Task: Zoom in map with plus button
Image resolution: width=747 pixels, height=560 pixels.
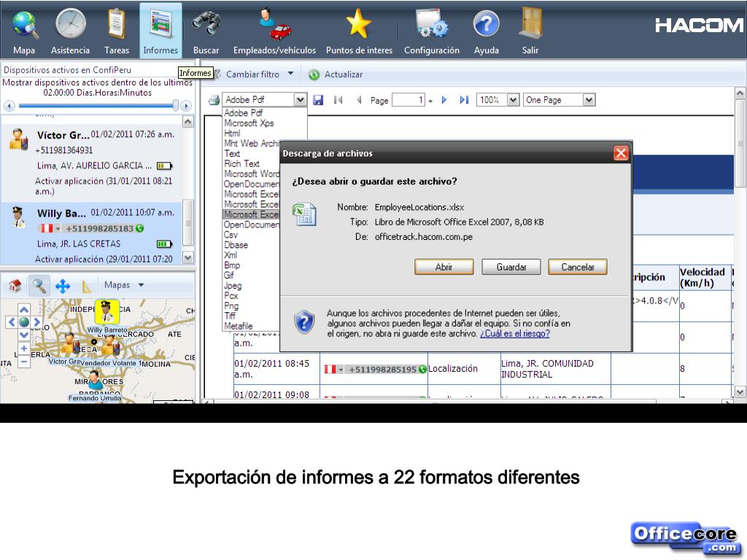Action: (x=24, y=349)
